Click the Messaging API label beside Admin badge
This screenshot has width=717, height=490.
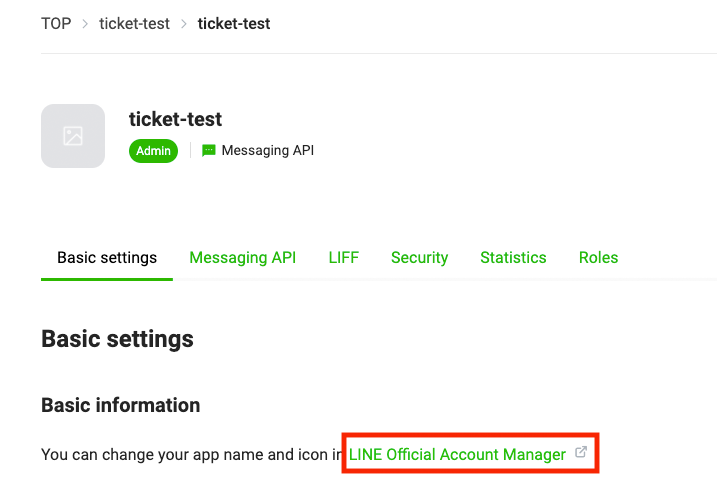[x=268, y=150]
